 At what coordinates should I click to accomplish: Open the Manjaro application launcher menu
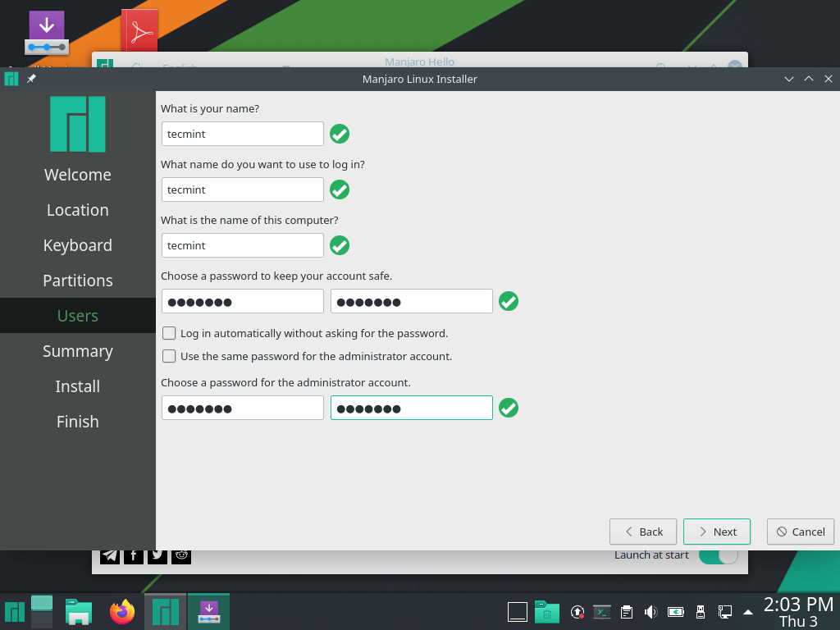point(14,611)
